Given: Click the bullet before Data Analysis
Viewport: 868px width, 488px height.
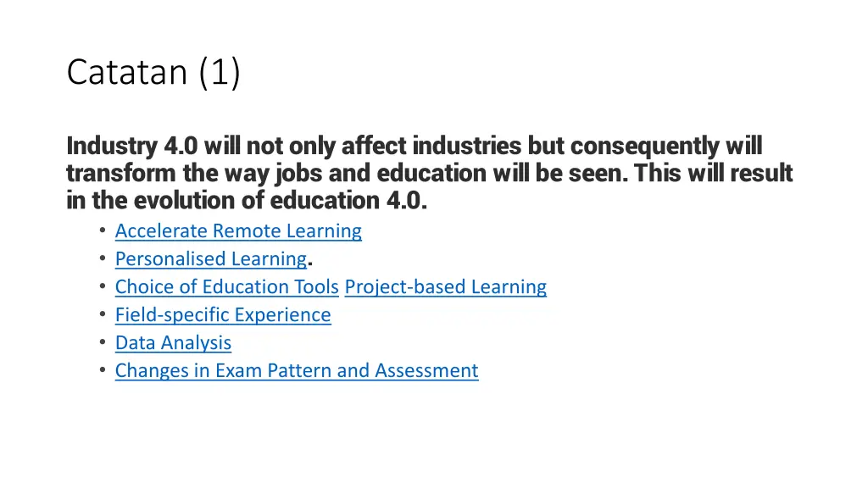Looking at the screenshot, I should coord(103,341).
